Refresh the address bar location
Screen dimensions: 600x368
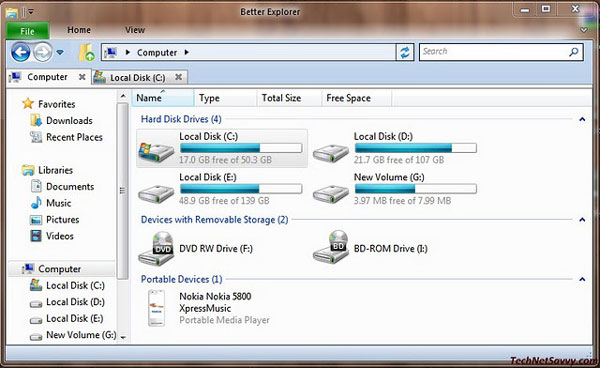[405, 52]
